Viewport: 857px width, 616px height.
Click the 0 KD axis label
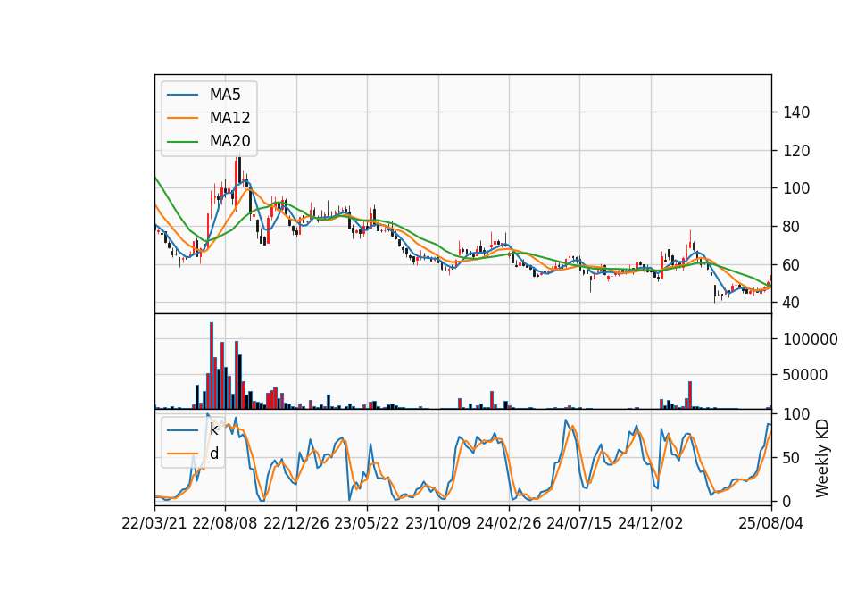[787, 501]
